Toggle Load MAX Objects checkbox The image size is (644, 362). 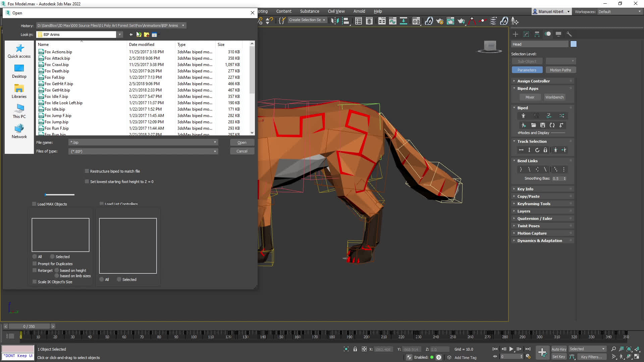34,204
